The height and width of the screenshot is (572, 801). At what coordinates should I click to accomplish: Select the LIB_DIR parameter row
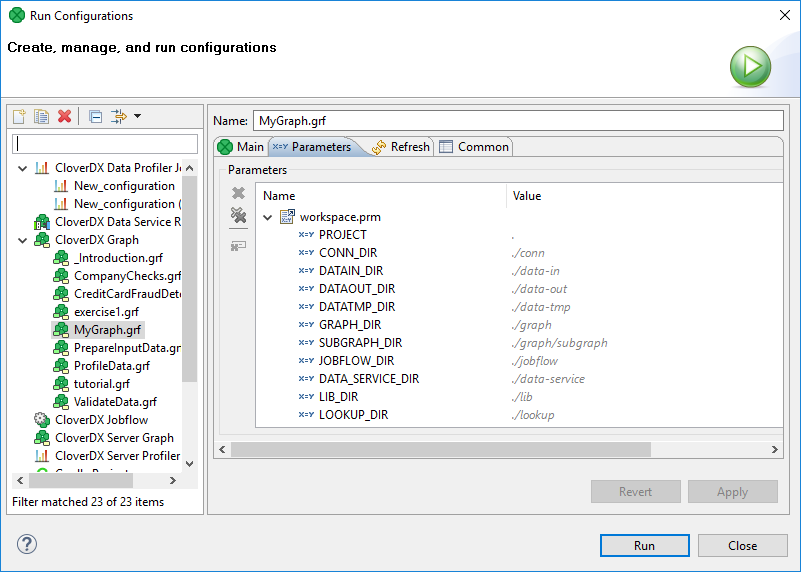pyautogui.click(x=519, y=397)
